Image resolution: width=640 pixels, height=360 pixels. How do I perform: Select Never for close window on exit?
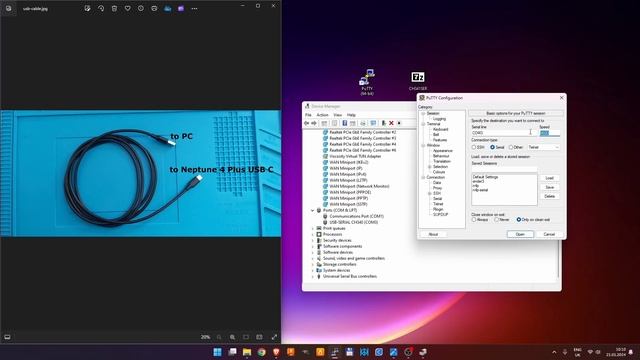[496, 220]
